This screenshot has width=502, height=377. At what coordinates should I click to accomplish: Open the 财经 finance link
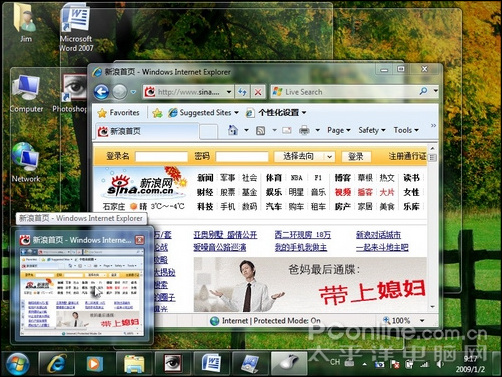tap(205, 192)
